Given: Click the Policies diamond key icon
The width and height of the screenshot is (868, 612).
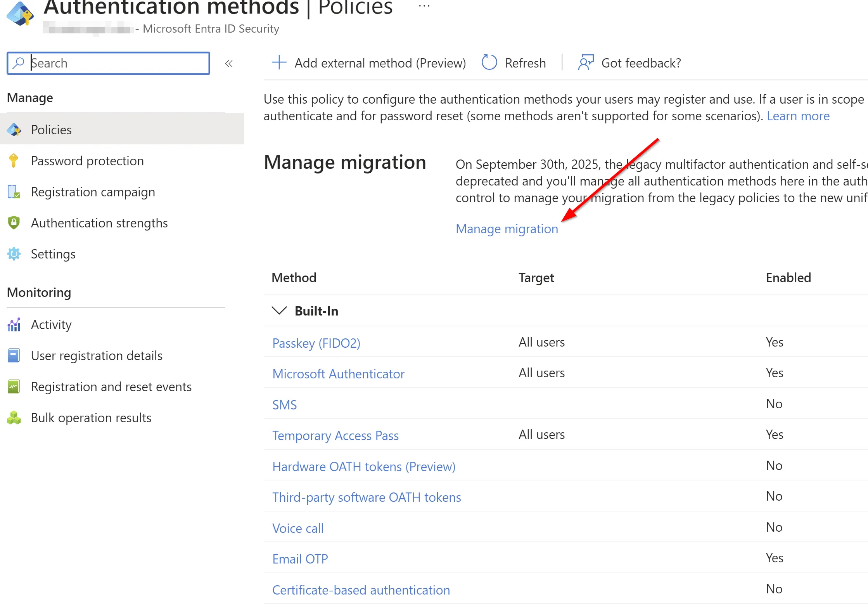Looking at the screenshot, I should (x=14, y=130).
